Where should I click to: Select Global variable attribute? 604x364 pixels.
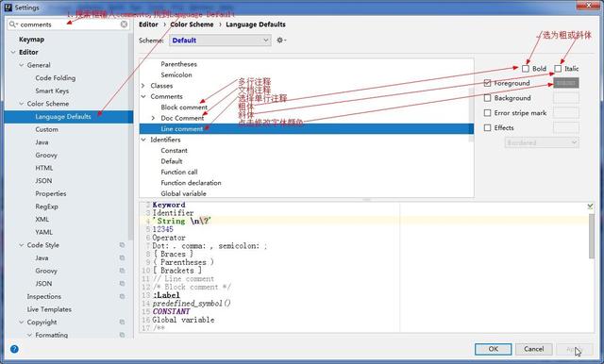[x=183, y=193]
